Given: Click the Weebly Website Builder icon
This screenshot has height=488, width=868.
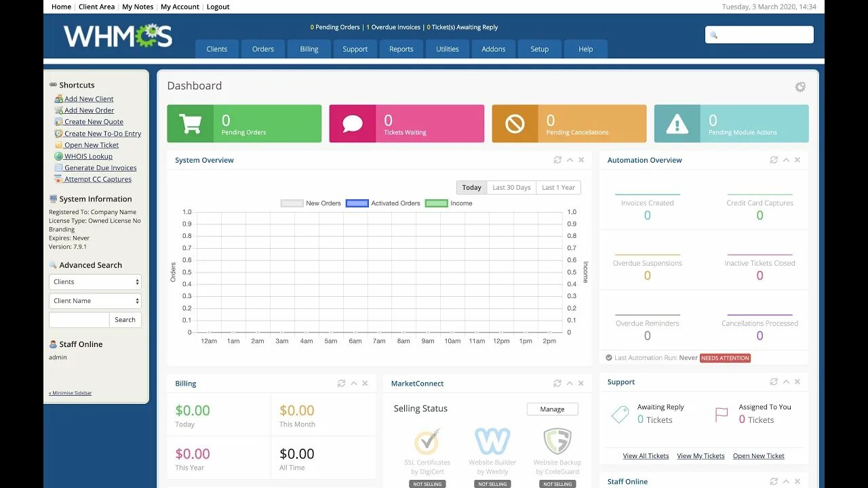Looking at the screenshot, I should coord(492,441).
